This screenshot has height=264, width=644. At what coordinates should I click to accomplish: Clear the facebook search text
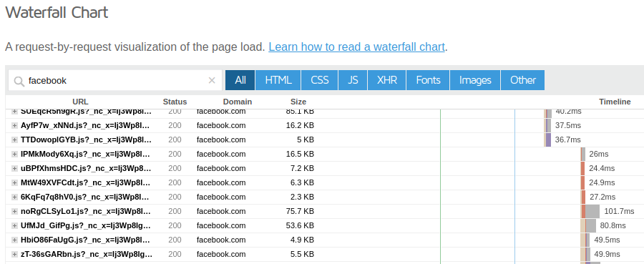tap(212, 80)
